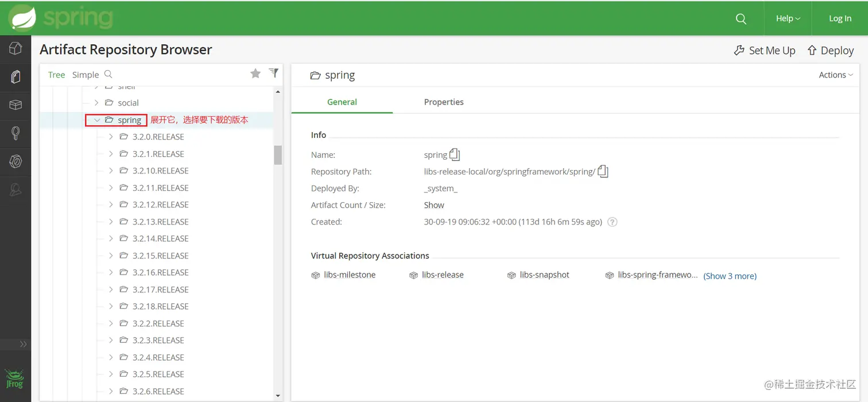The width and height of the screenshot is (868, 402).
Task: Click the tree search magnifier icon
Action: pos(108,74)
